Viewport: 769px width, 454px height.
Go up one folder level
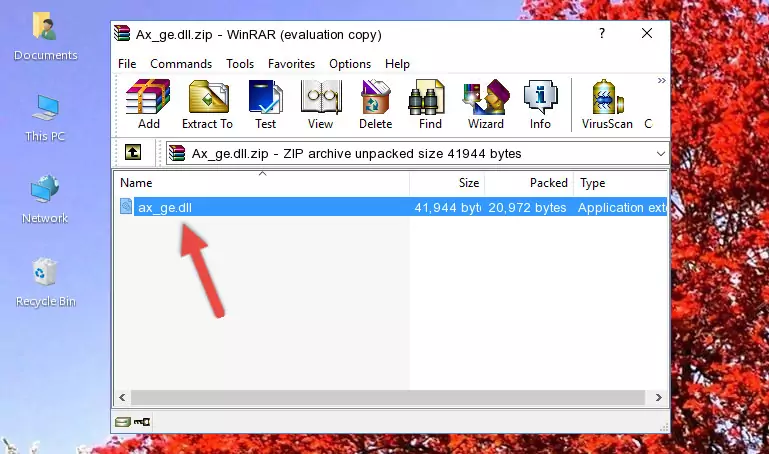tap(133, 152)
